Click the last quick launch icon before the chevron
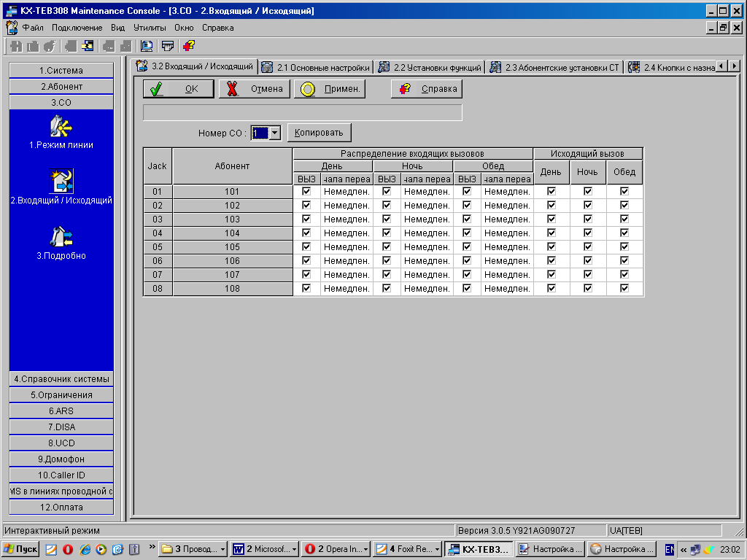 (134, 550)
